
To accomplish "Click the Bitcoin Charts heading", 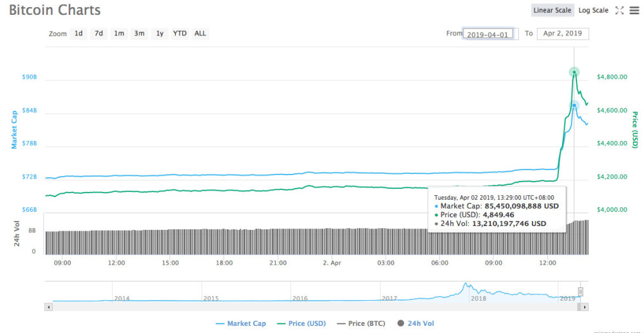I will 55,10.
